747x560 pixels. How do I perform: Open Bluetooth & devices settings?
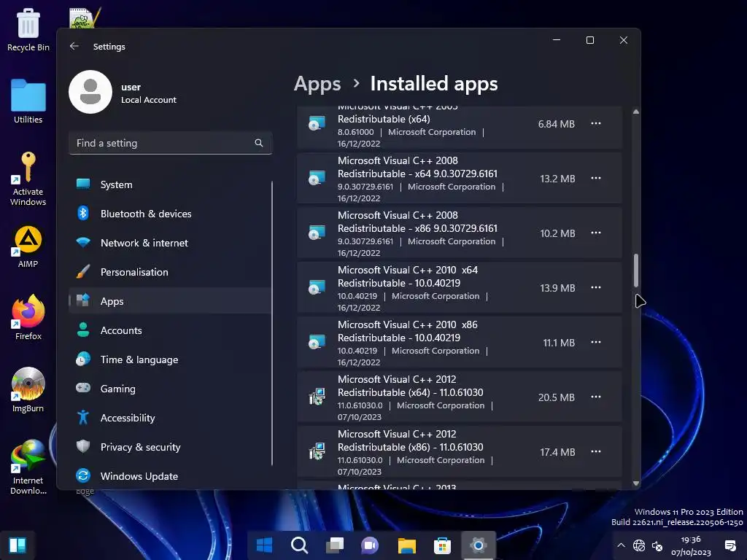(170, 214)
